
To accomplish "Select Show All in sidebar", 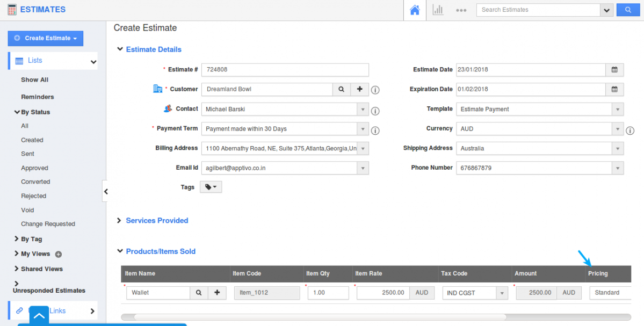I will (x=34, y=79).
